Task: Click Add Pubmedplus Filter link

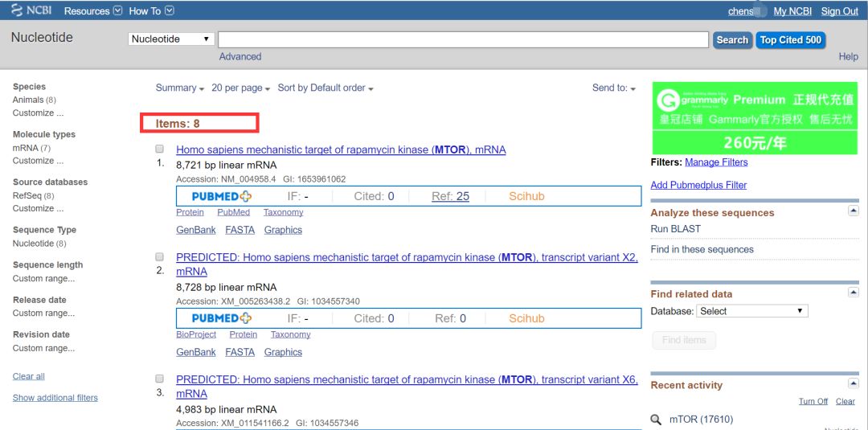Action: [698, 186]
